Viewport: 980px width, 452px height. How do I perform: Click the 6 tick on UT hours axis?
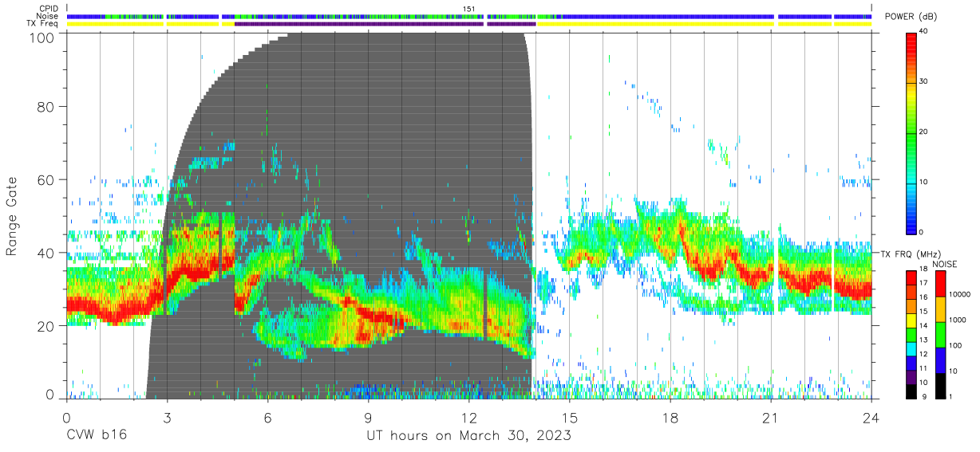(267, 418)
